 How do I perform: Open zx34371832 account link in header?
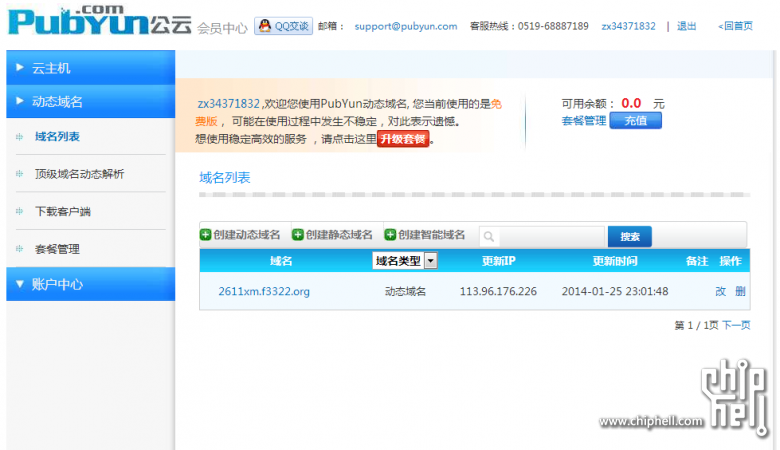[628, 26]
